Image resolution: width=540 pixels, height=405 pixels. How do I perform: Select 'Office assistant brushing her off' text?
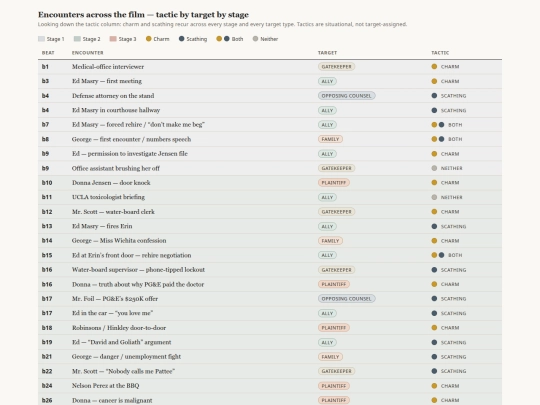tap(116, 168)
